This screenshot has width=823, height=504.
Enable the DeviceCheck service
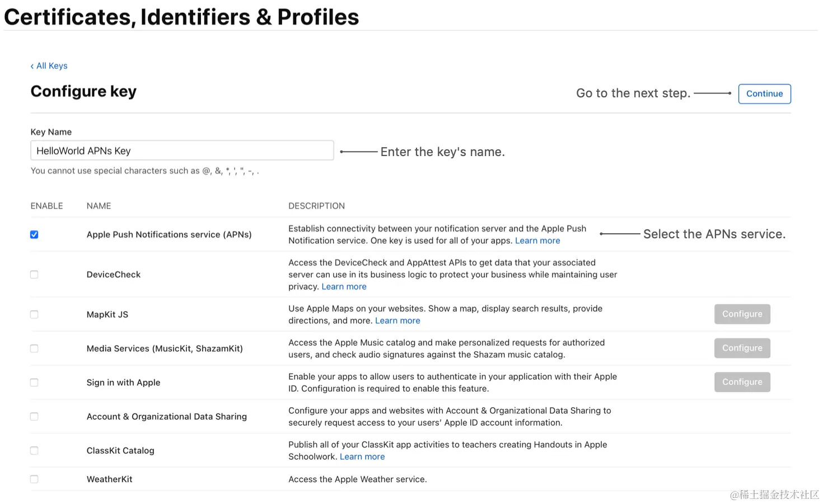click(34, 274)
